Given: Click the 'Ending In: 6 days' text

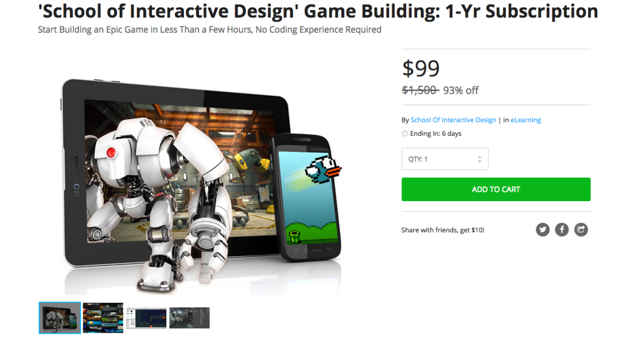Looking at the screenshot, I should [436, 134].
